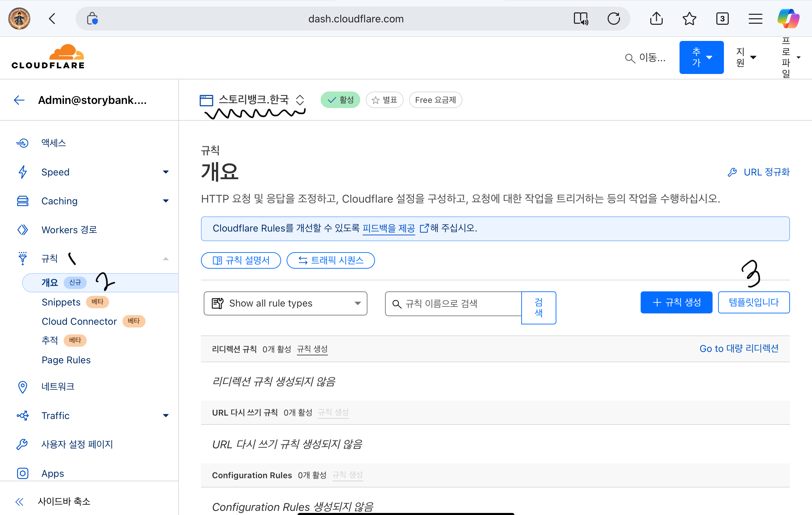
Task: Click the 템플릿입니다 button
Action: (x=754, y=302)
